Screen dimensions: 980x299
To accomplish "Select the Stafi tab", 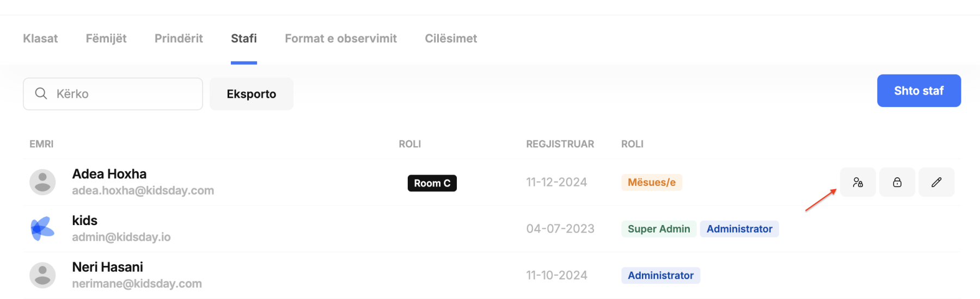I will [x=244, y=39].
